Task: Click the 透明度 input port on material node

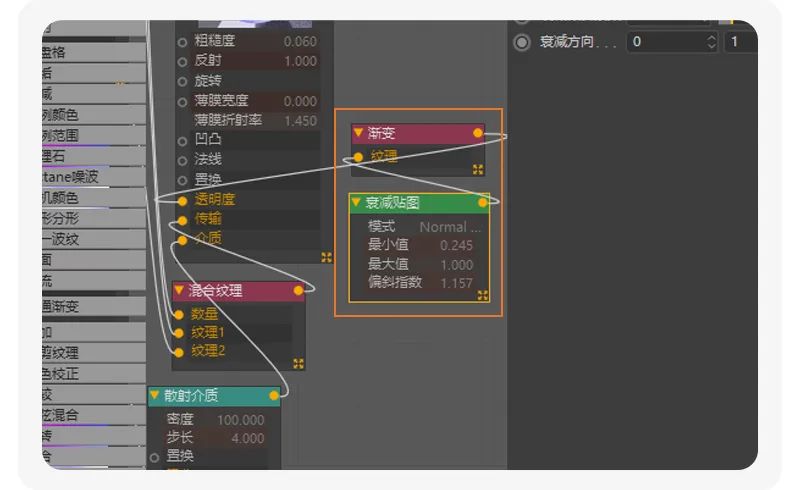Action: (182, 202)
